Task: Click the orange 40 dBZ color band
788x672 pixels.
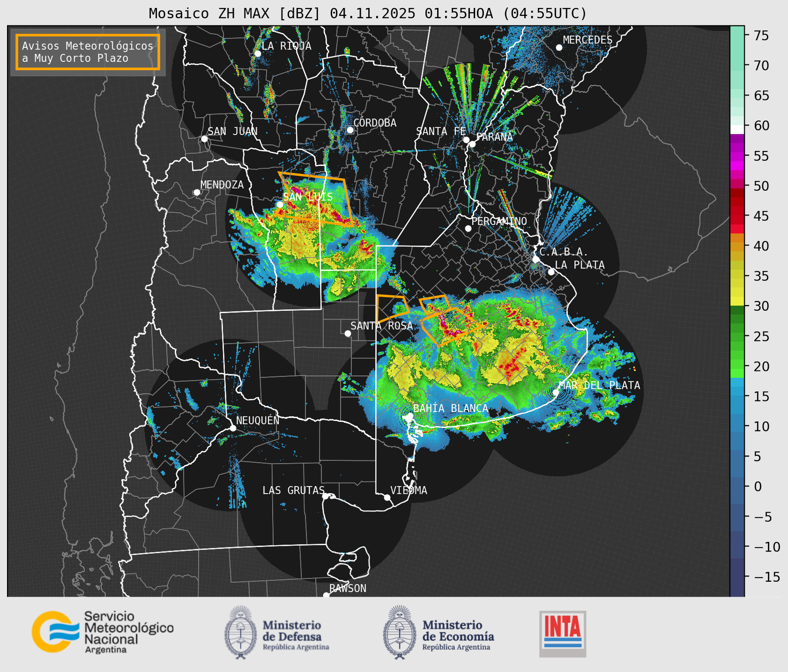Action: point(737,246)
